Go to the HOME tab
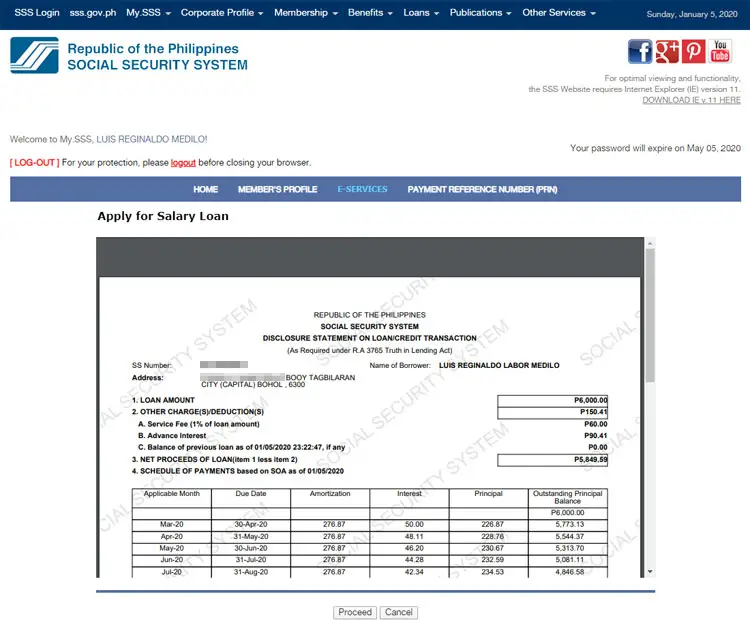This screenshot has width=750, height=635. coord(206,189)
